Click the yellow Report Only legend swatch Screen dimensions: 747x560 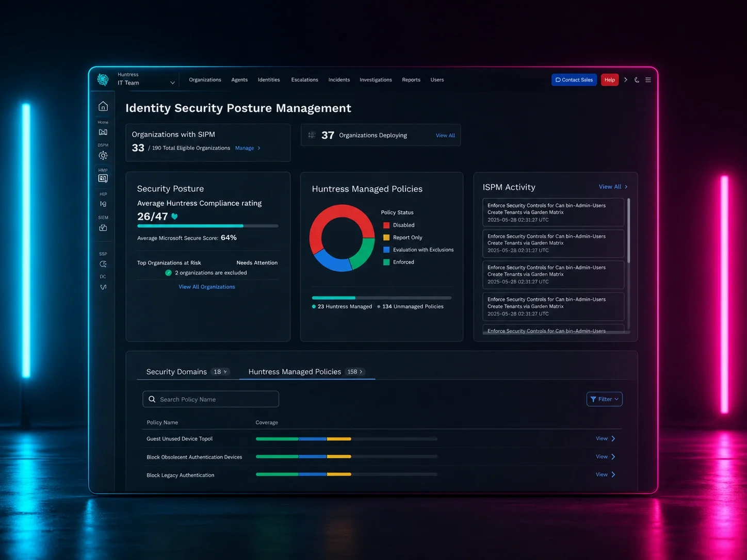[x=386, y=238]
